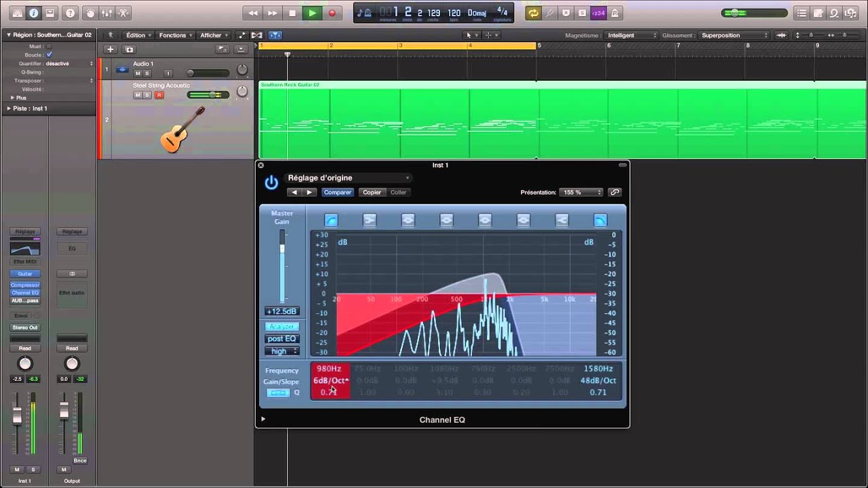The image size is (868, 488).
Task: Uncheck the Boucle checkbox
Action: (x=49, y=55)
